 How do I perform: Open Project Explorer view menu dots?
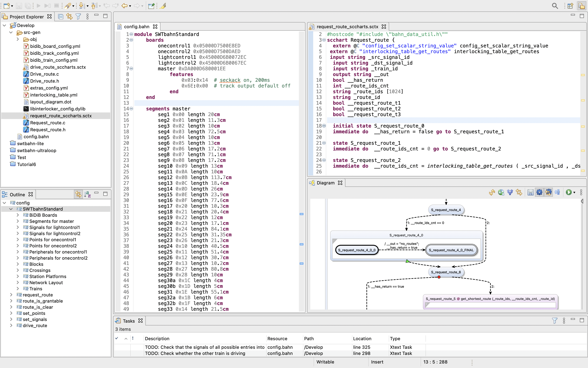coord(87,17)
